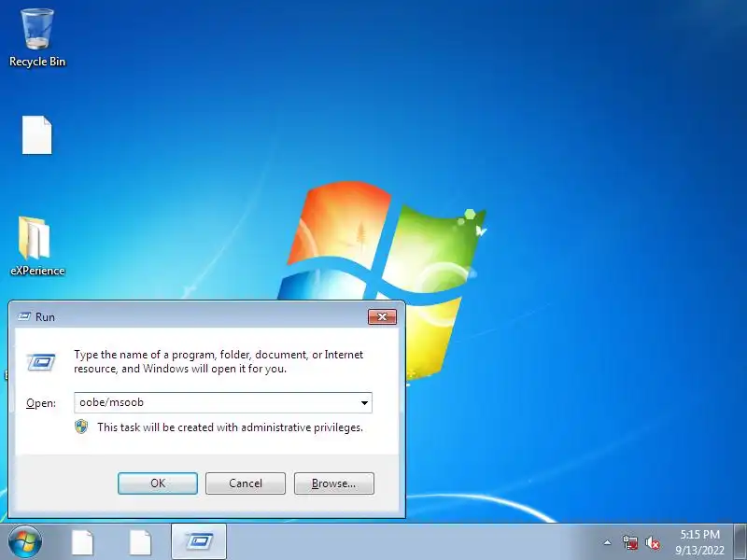Open the network status tray icon
Screen dimensions: 747x560
tap(630, 542)
